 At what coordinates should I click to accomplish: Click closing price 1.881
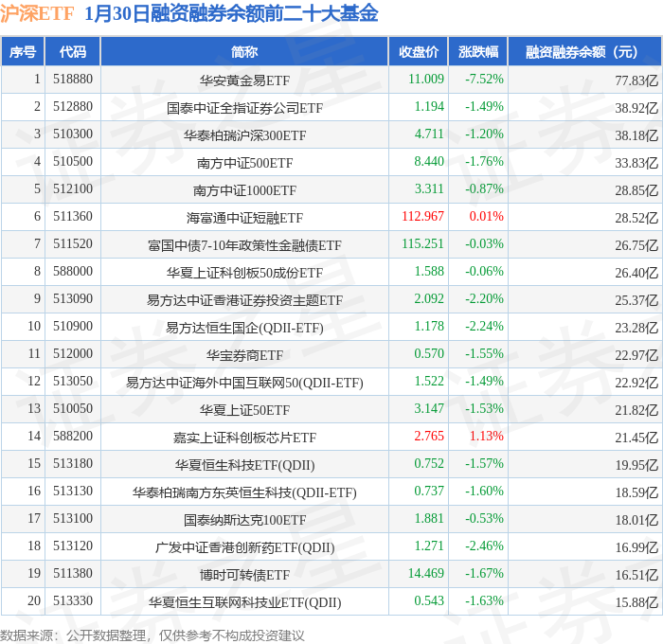(x=429, y=518)
